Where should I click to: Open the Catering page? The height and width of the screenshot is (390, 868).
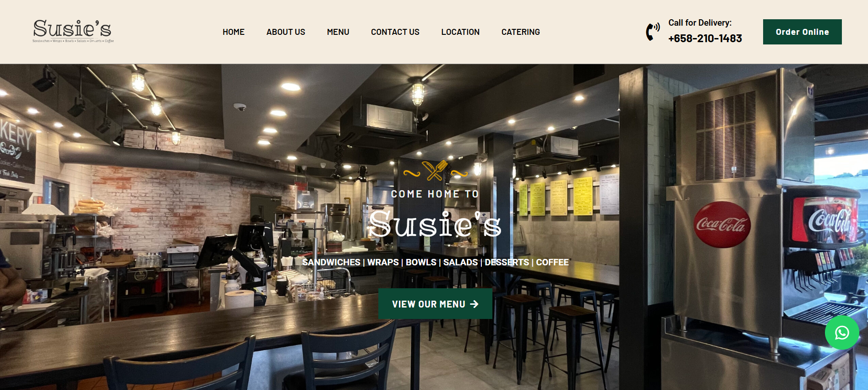521,32
